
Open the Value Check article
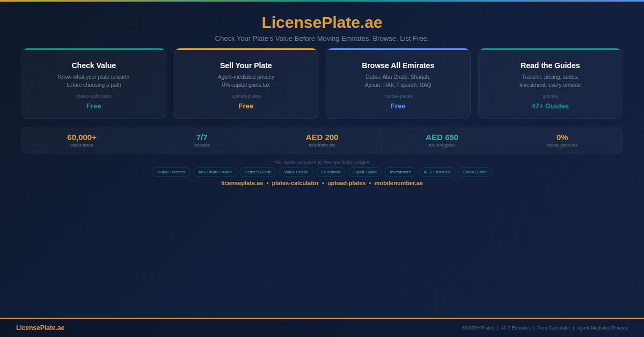pyautogui.click(x=296, y=172)
